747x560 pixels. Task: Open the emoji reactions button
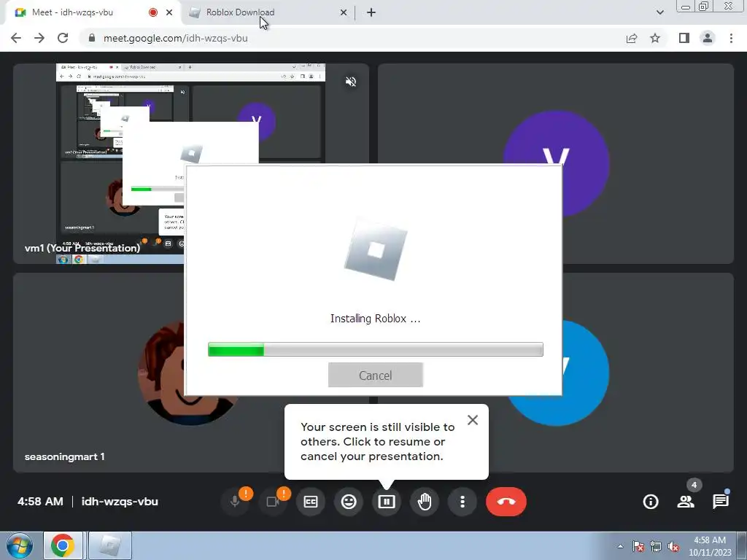coord(349,502)
